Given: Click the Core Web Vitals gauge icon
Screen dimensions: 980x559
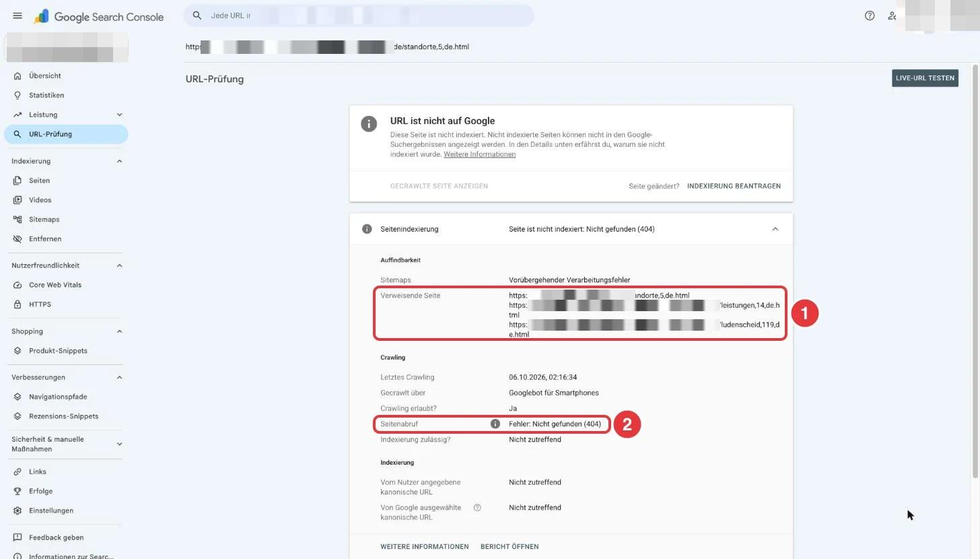Looking at the screenshot, I should 17,285.
